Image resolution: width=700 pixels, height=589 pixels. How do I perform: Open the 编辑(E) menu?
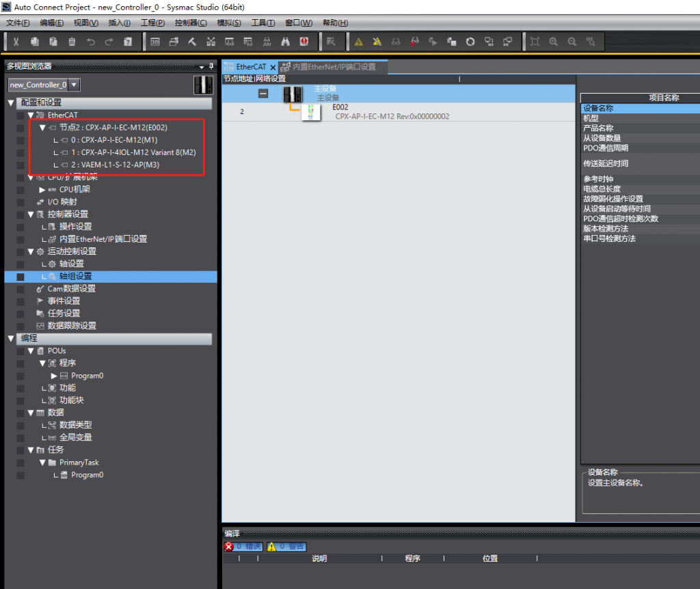[x=52, y=23]
